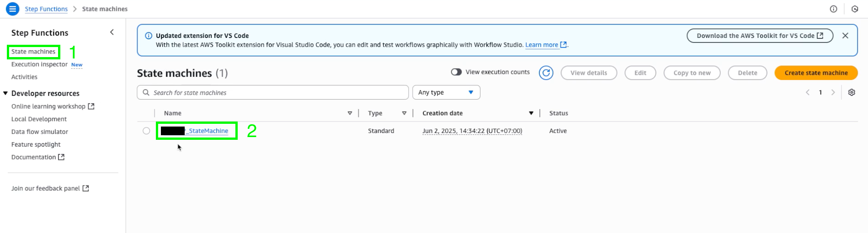The height and width of the screenshot is (233, 868).
Task: Open the hamburger navigation menu icon
Action: [12, 9]
